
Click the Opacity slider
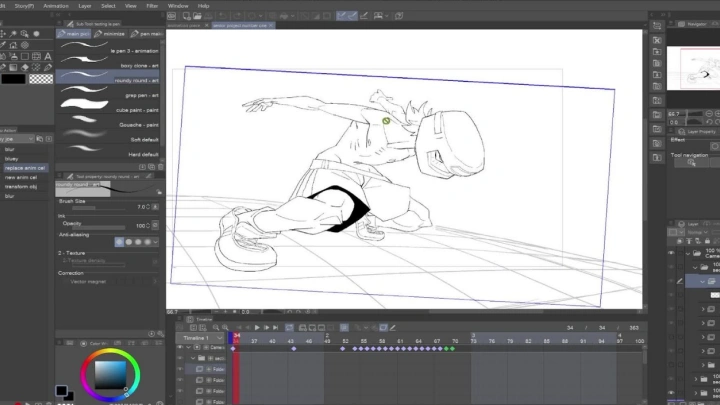pyautogui.click(x=99, y=226)
